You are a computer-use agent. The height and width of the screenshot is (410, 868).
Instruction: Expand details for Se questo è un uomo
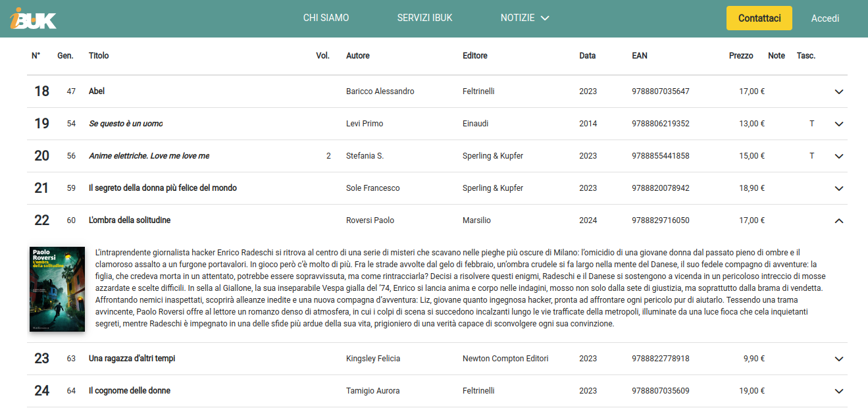point(838,124)
